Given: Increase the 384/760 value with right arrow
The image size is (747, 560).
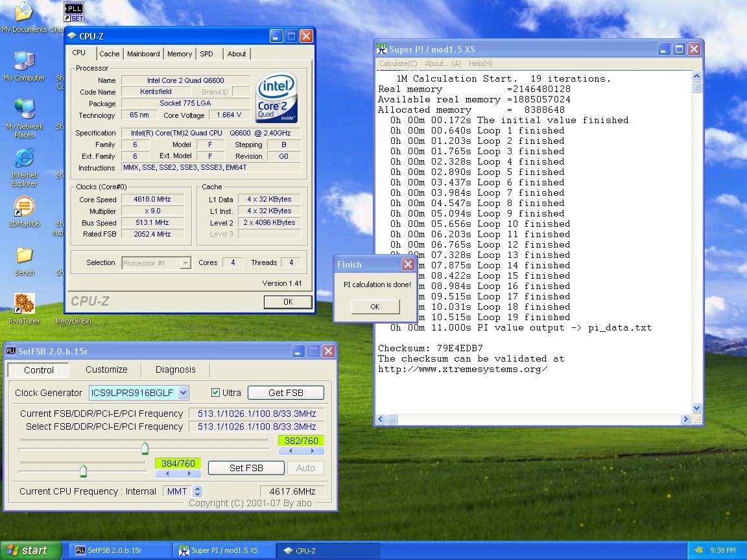Looking at the screenshot, I should coord(189,473).
